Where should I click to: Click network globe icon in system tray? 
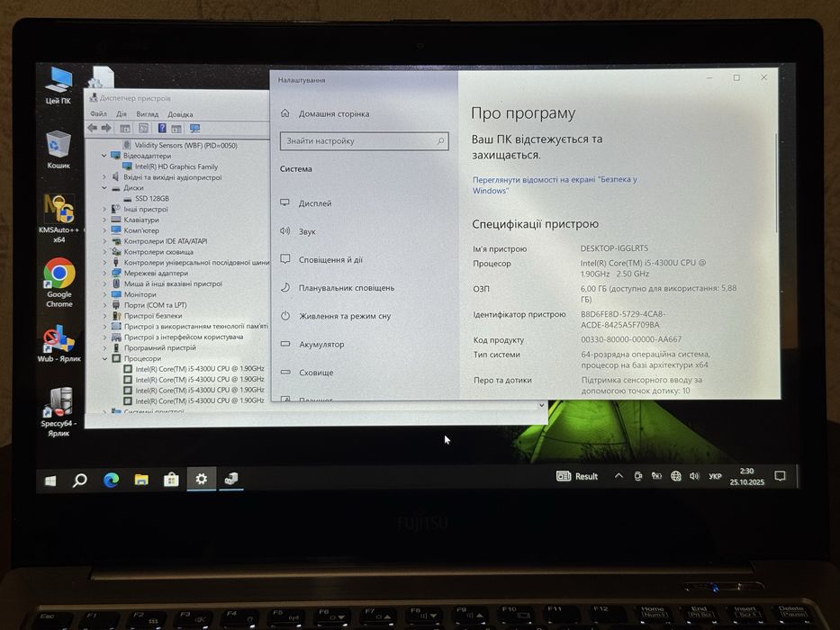[676, 476]
